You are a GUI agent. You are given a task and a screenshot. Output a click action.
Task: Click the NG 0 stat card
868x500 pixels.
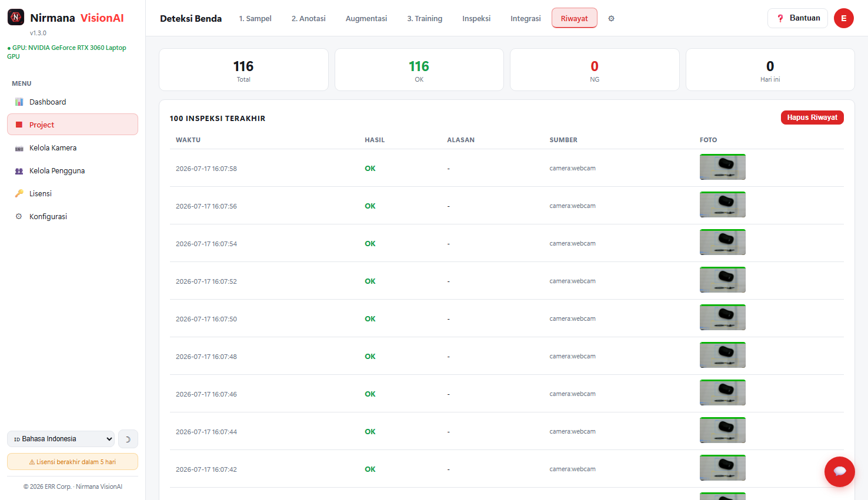coord(595,70)
